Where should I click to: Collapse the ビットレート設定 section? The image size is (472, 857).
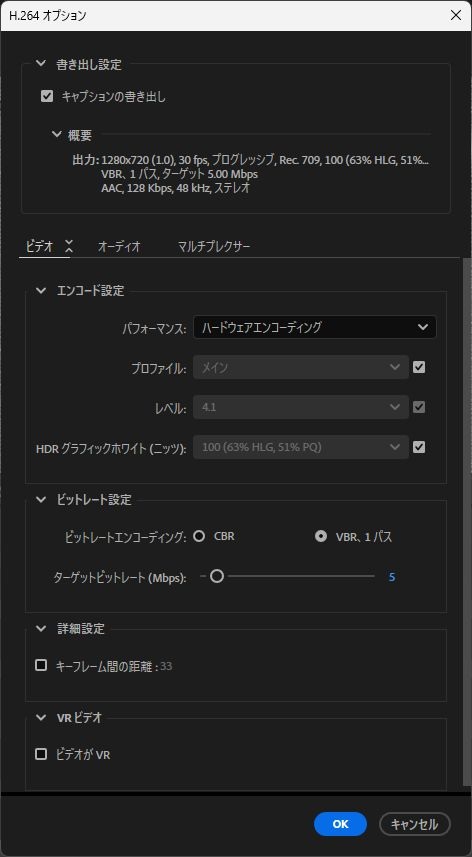point(41,500)
